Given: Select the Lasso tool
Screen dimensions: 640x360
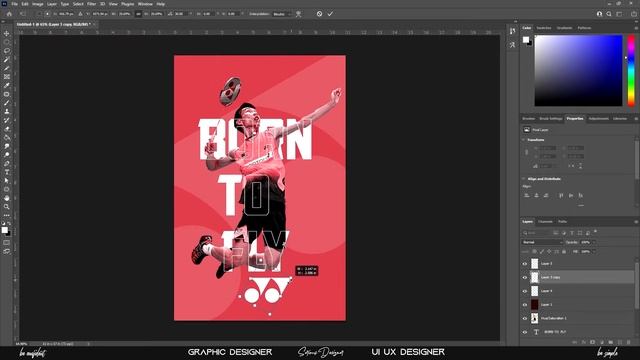Looking at the screenshot, I should tap(7, 51).
